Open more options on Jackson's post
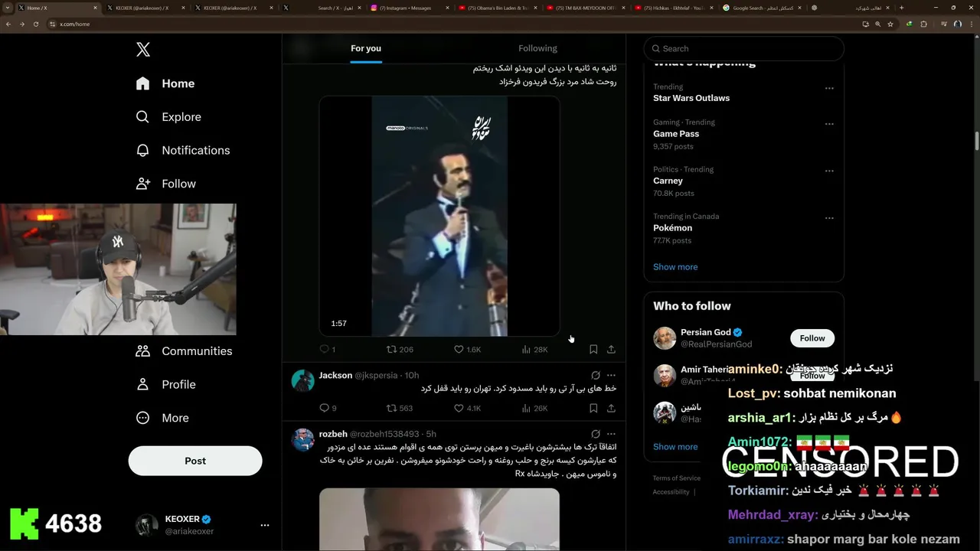Image resolution: width=980 pixels, height=551 pixels. (x=611, y=375)
